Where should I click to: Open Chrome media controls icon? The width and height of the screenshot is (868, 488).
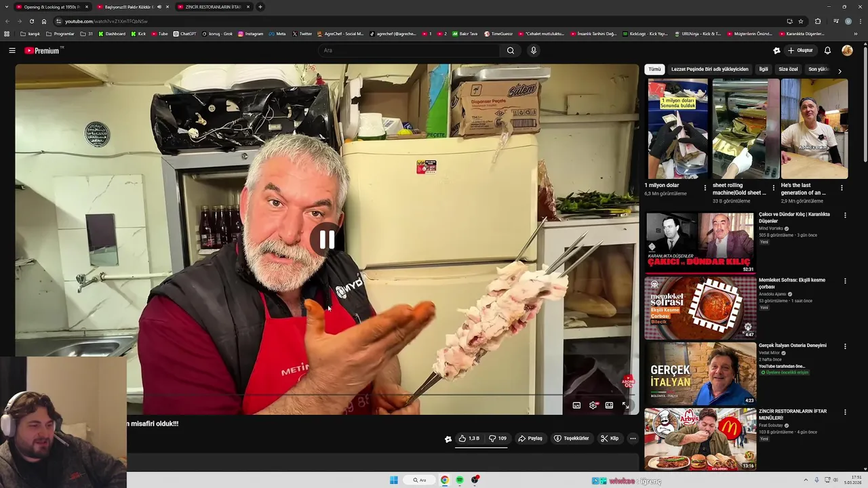836,21
